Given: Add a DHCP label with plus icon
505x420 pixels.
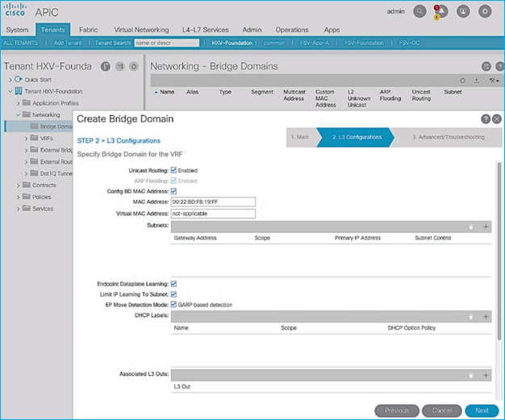Looking at the screenshot, I should [486, 317].
